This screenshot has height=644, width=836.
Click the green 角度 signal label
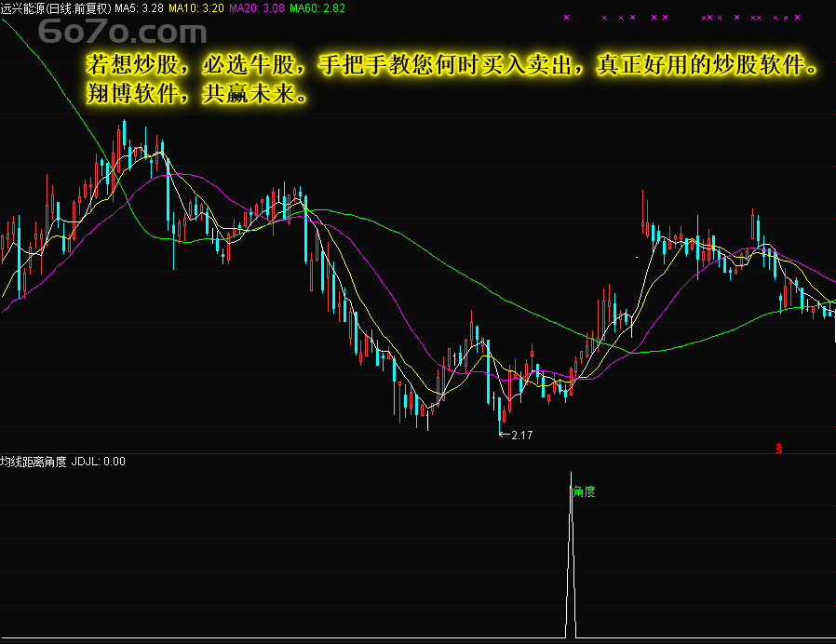click(x=585, y=491)
